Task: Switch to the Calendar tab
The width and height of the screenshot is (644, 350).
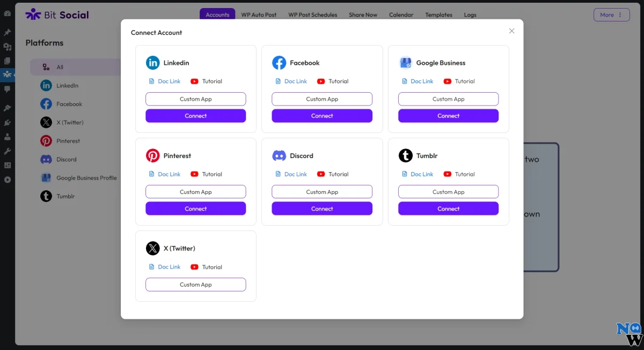Action: [401, 14]
